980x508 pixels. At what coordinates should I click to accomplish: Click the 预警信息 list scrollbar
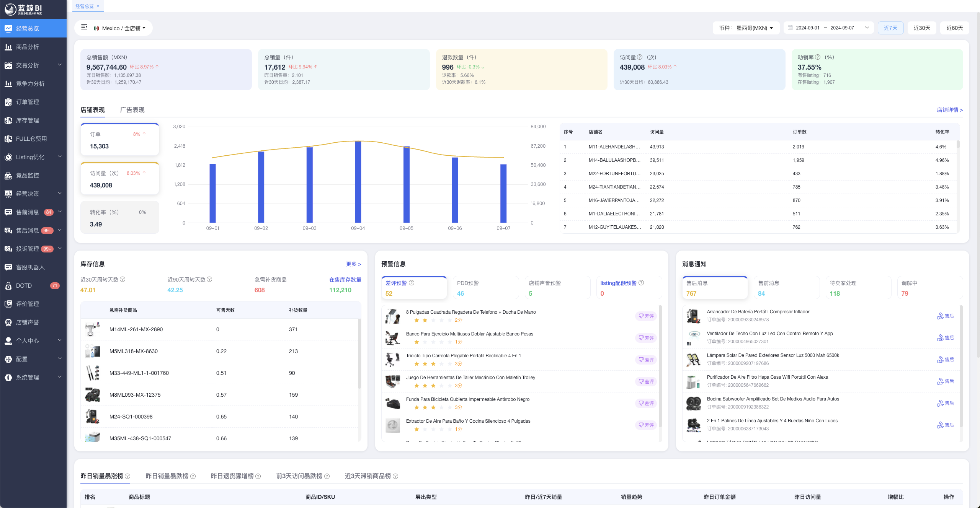click(660, 366)
